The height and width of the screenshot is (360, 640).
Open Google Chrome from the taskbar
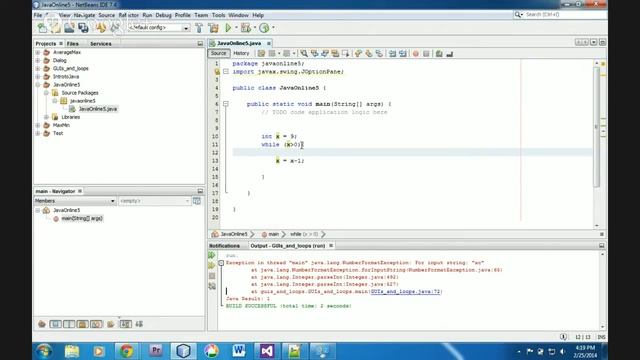(x=127, y=351)
